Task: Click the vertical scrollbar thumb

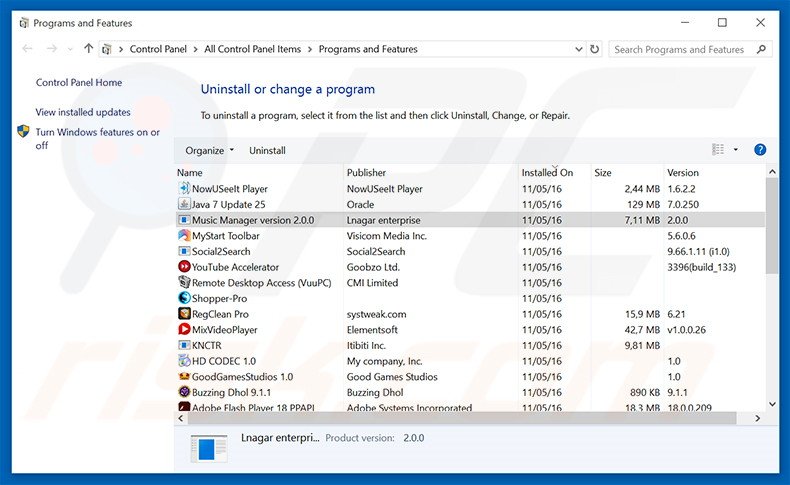Action: (x=772, y=226)
